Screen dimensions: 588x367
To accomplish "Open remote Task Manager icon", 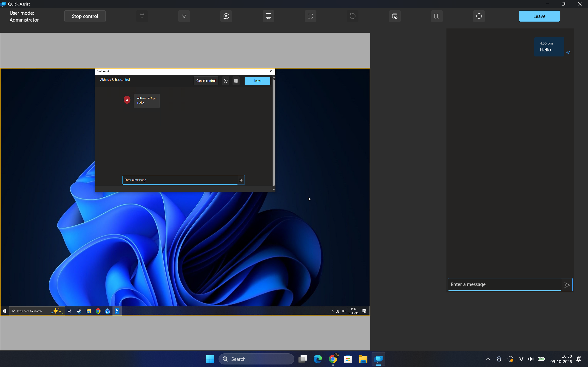I will 395,16.
